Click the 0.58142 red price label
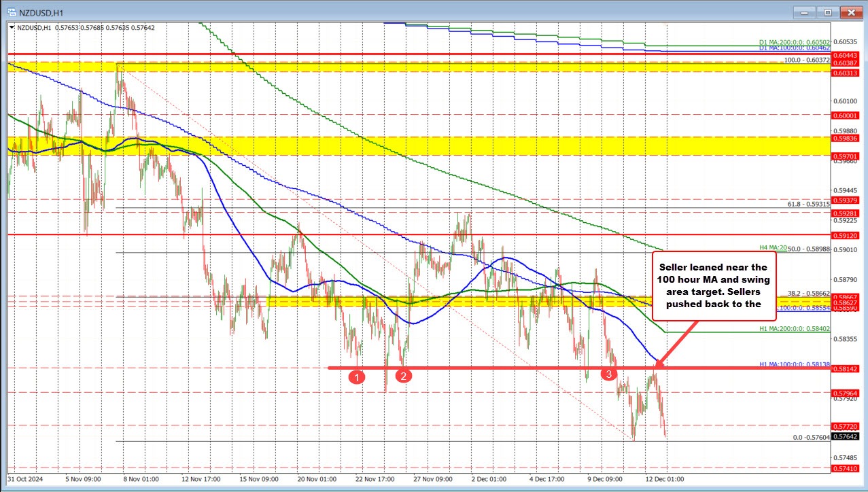 [x=846, y=368]
